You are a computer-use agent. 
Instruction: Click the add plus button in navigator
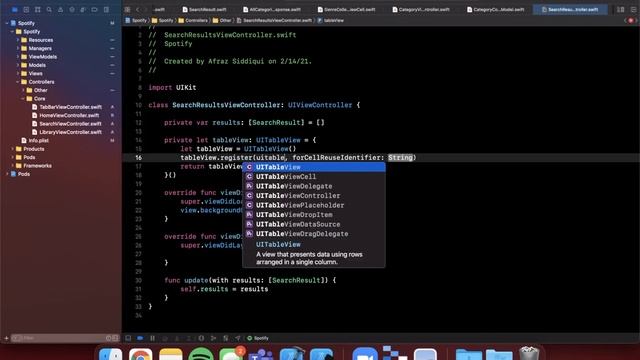coord(6,338)
